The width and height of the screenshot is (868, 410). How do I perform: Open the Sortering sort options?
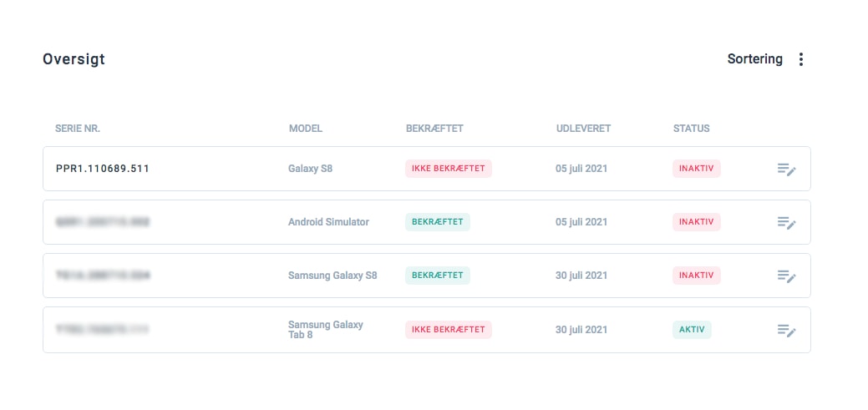(x=754, y=59)
